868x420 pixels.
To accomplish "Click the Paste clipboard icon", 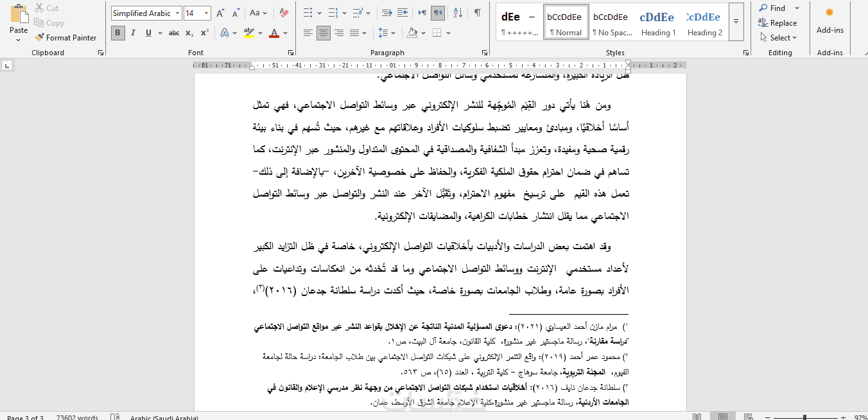I will click(x=19, y=14).
